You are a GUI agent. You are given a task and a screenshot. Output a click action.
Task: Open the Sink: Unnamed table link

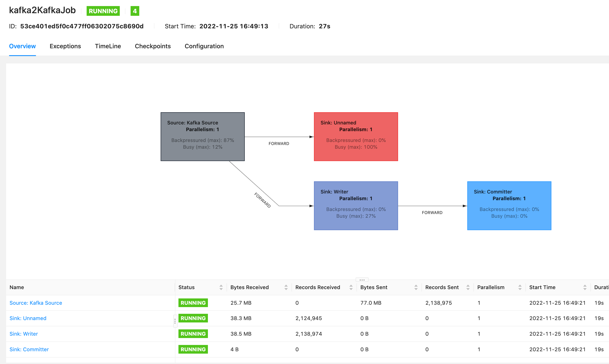[x=28, y=318]
